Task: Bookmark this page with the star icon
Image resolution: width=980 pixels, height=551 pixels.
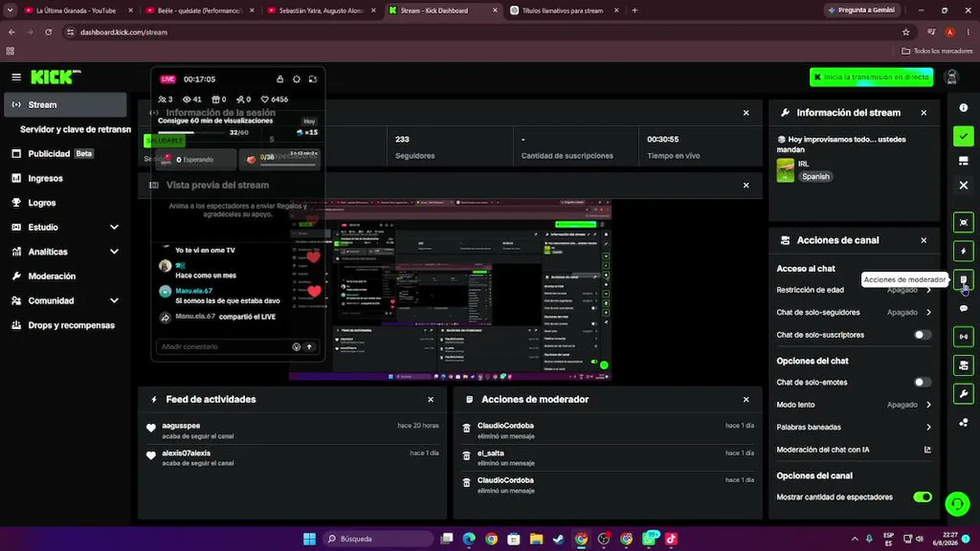Action: (906, 32)
